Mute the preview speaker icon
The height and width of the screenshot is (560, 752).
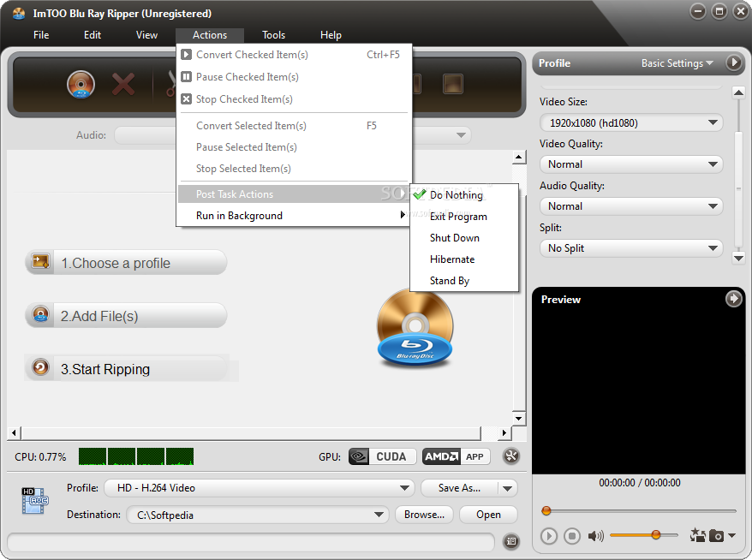tap(595, 535)
